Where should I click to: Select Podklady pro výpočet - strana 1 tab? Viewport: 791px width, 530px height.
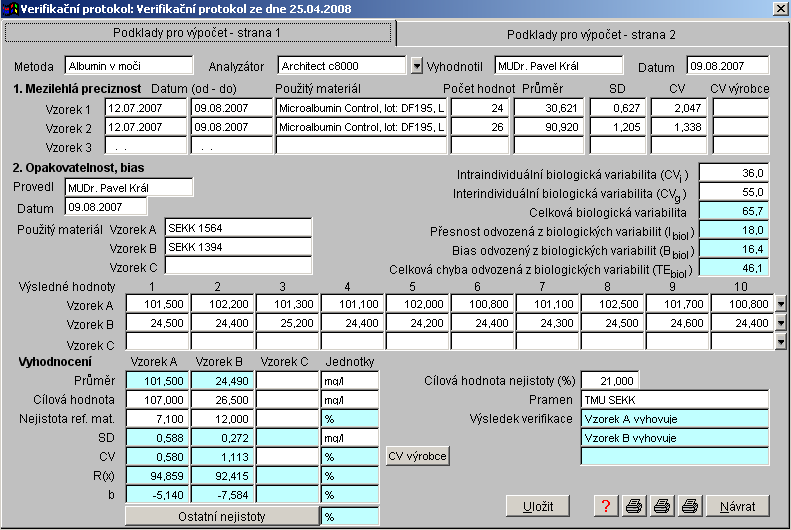tap(197, 33)
